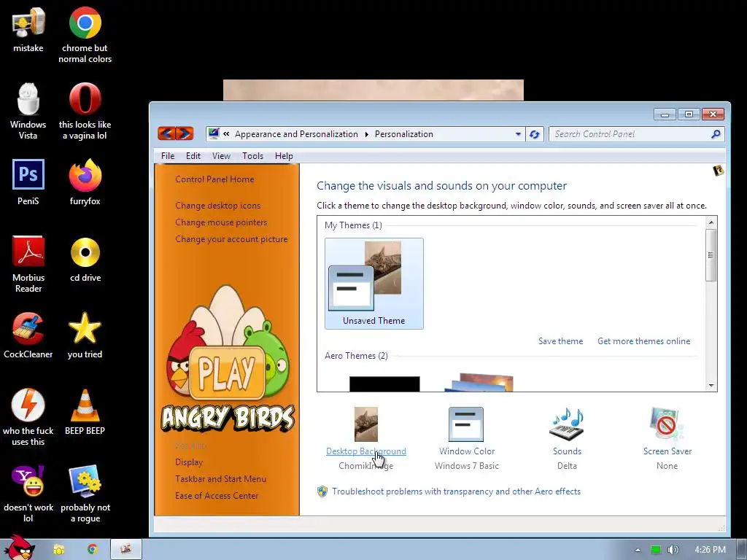Open the 'mistake' desktop icon
Image resolution: width=747 pixels, height=560 pixels.
[28, 29]
